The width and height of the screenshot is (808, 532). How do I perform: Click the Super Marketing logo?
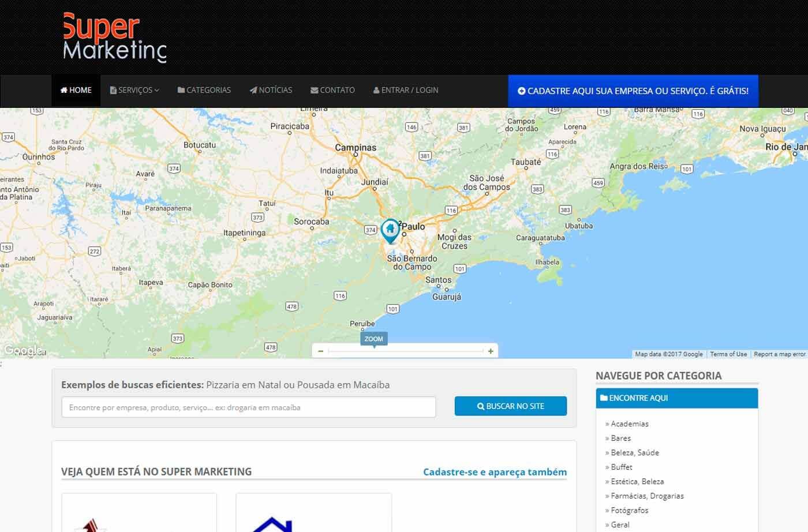pyautogui.click(x=114, y=38)
